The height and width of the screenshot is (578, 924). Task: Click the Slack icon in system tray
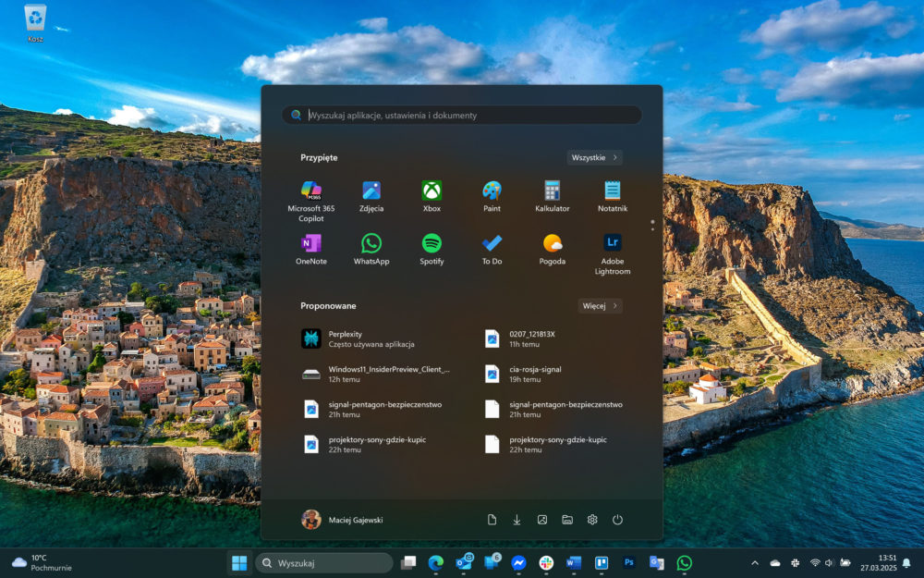click(795, 563)
